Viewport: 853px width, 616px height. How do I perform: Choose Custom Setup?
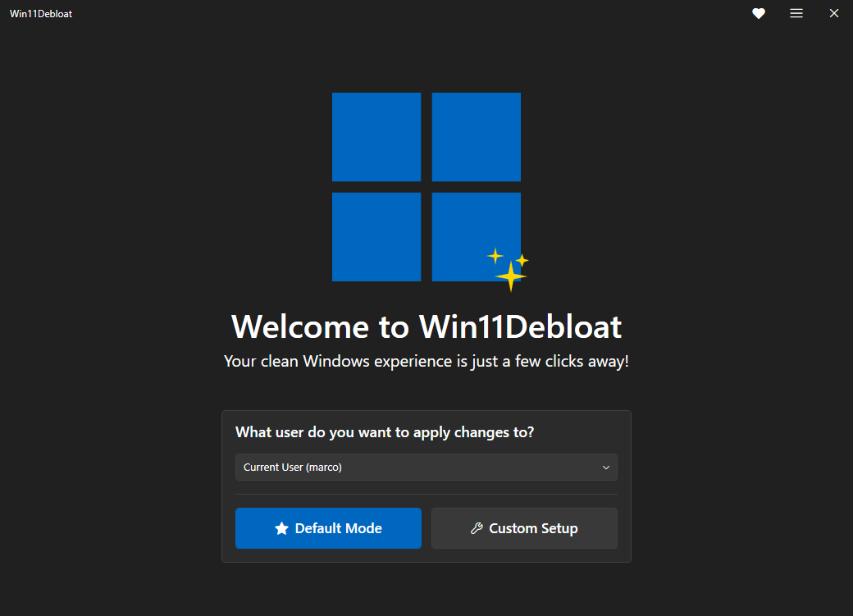pos(524,528)
